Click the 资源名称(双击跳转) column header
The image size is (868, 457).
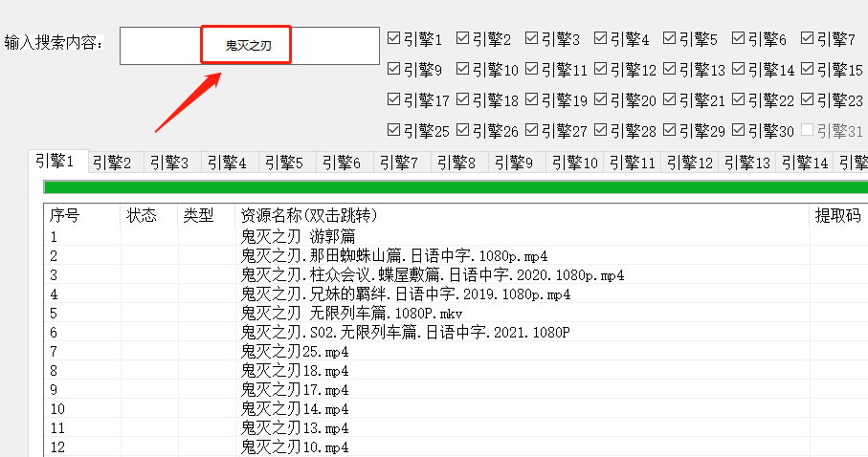pyautogui.click(x=523, y=215)
